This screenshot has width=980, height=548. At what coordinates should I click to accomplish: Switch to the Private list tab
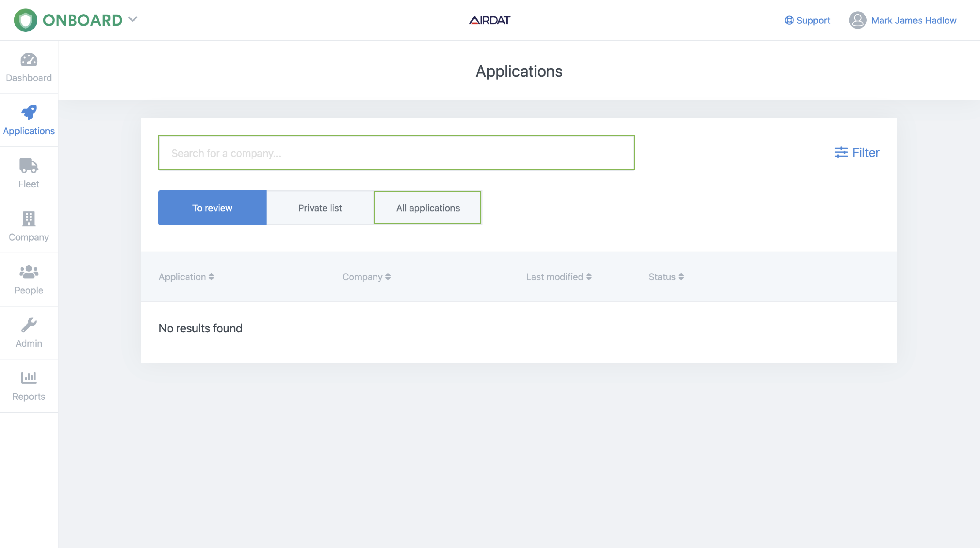click(x=319, y=208)
